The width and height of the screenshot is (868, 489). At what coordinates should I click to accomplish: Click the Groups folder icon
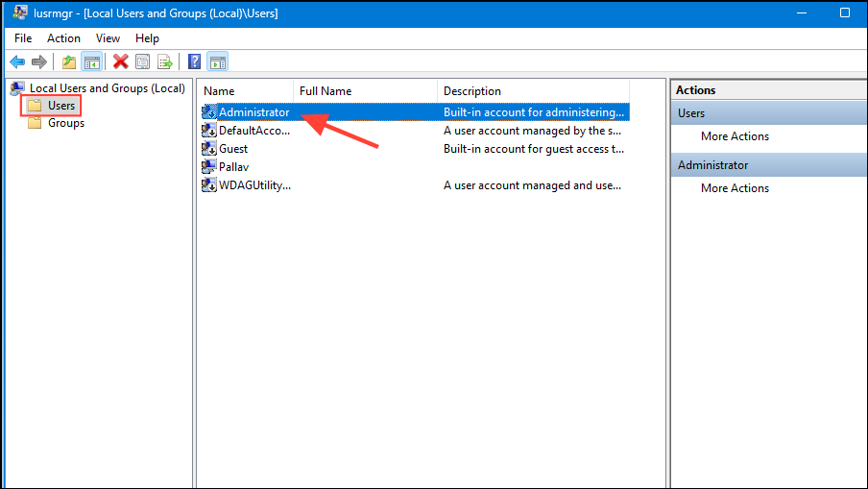35,123
